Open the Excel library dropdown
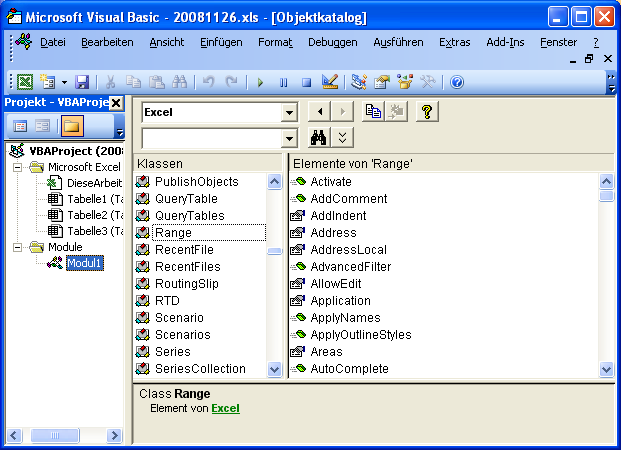 pos(289,113)
